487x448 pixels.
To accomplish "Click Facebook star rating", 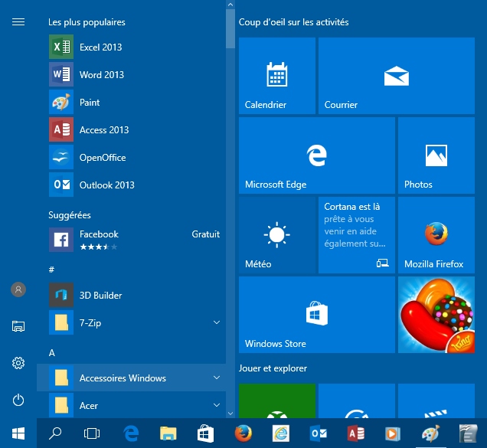I will [x=99, y=247].
